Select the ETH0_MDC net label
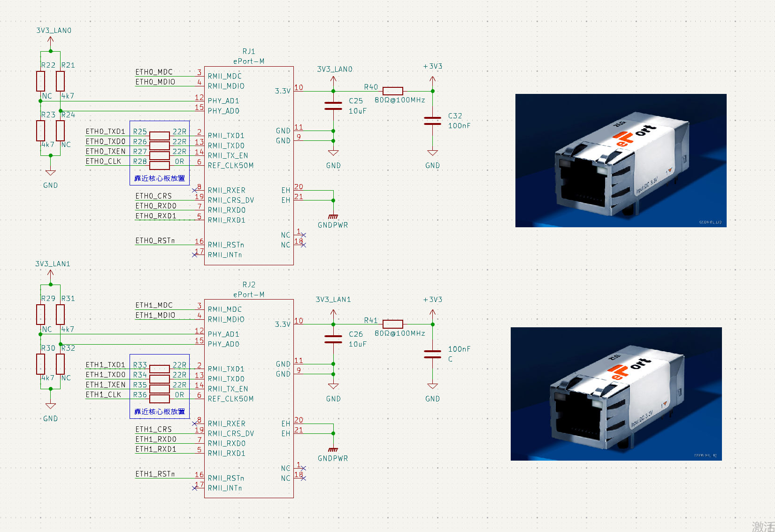The image size is (775, 532). (x=154, y=72)
